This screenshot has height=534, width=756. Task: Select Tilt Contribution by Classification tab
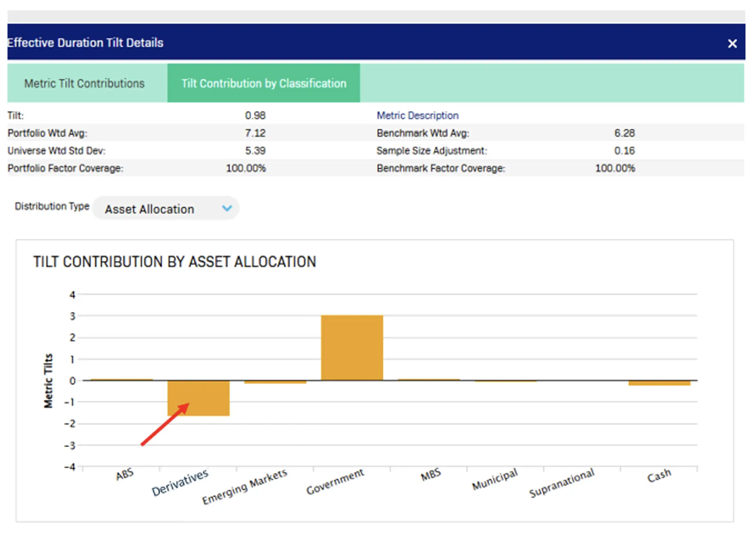click(263, 83)
